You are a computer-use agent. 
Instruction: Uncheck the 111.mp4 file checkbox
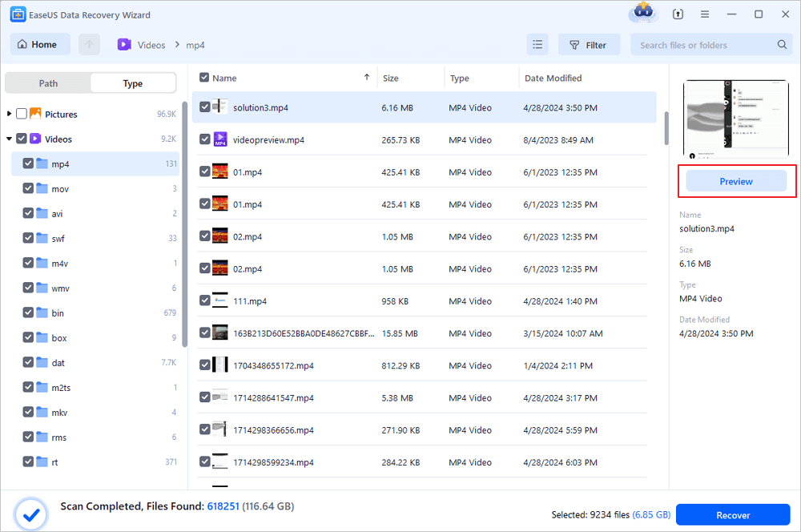(x=205, y=300)
